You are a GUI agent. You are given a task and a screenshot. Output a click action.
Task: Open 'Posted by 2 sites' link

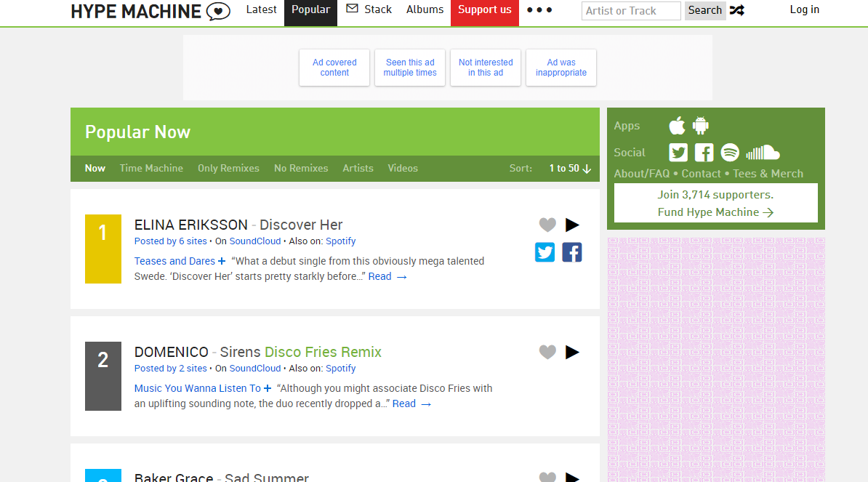click(x=171, y=369)
